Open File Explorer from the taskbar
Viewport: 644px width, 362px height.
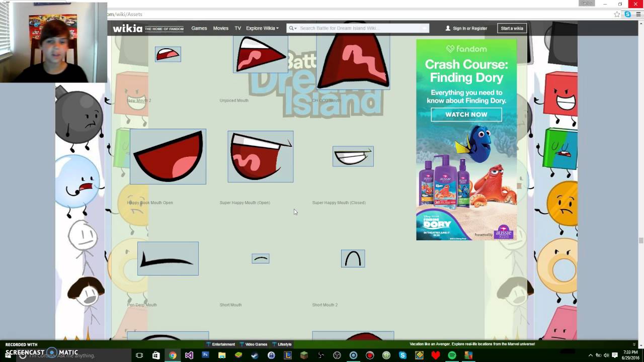222,355
